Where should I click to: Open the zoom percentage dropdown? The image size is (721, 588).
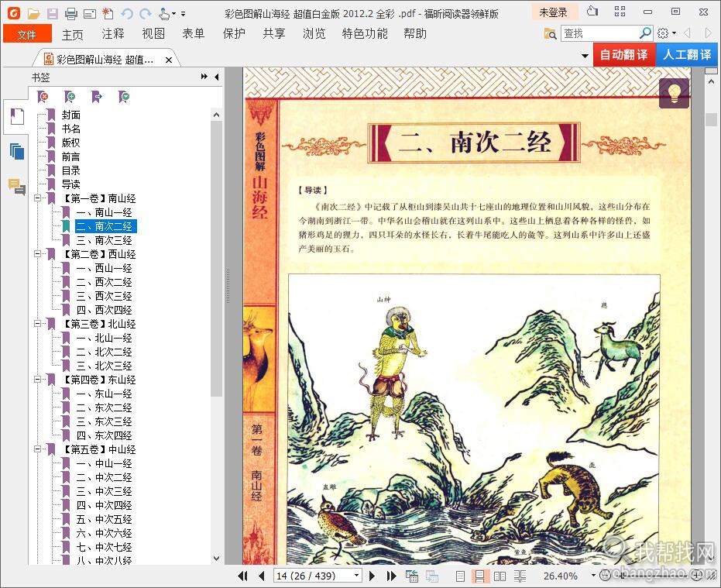coord(593,576)
